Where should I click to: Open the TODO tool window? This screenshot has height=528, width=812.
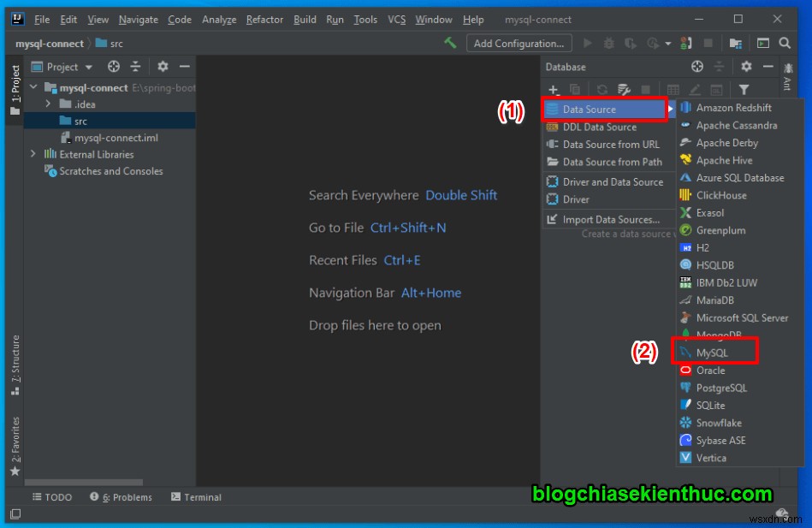tap(51, 496)
